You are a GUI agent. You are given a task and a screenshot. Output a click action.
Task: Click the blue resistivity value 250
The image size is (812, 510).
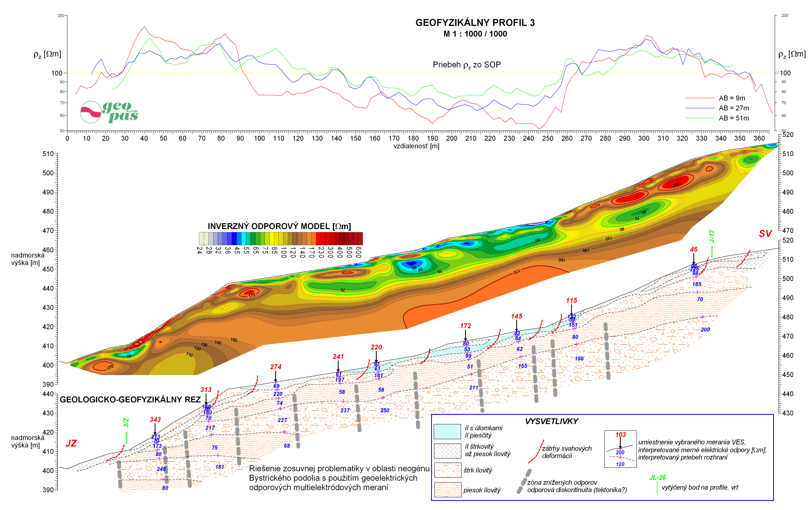[385, 411]
